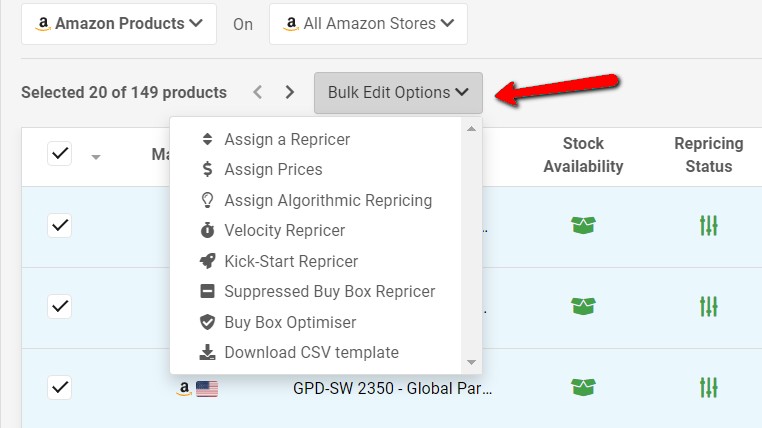The height and width of the screenshot is (428, 762).
Task: Click the shield Buy Box Optimiser icon
Action: (x=208, y=322)
